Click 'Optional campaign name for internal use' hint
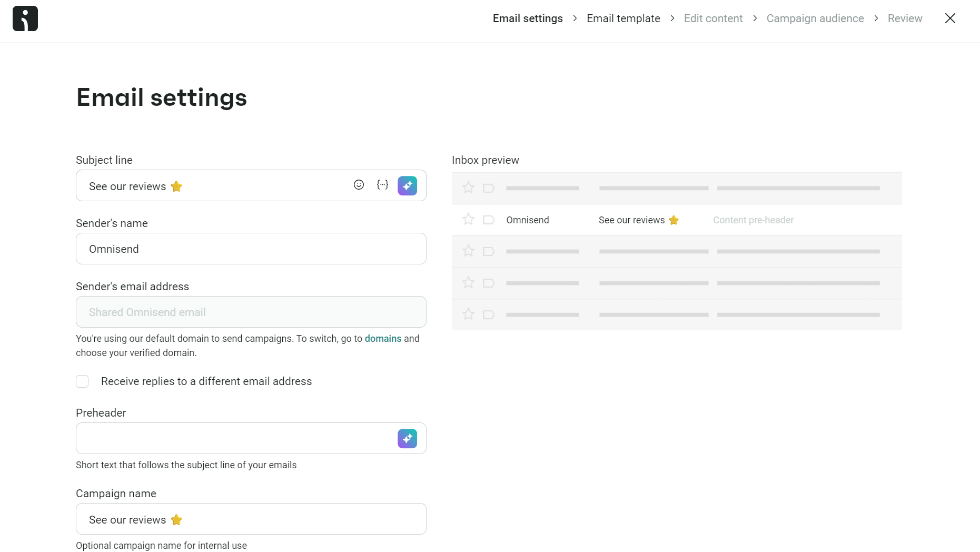Viewport: 980px width, 552px height. (x=161, y=546)
